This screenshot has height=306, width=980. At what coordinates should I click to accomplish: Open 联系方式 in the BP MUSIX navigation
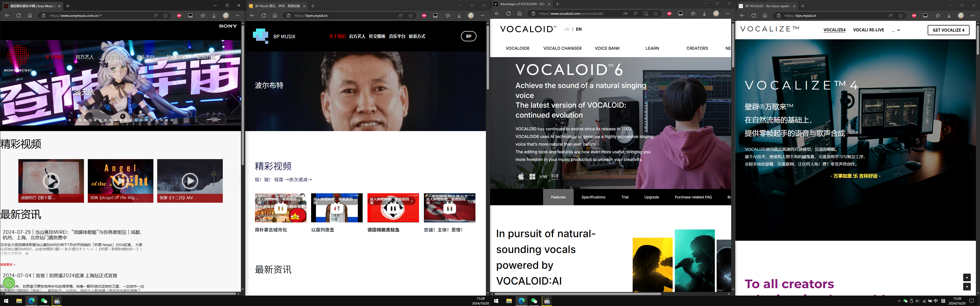click(x=417, y=36)
